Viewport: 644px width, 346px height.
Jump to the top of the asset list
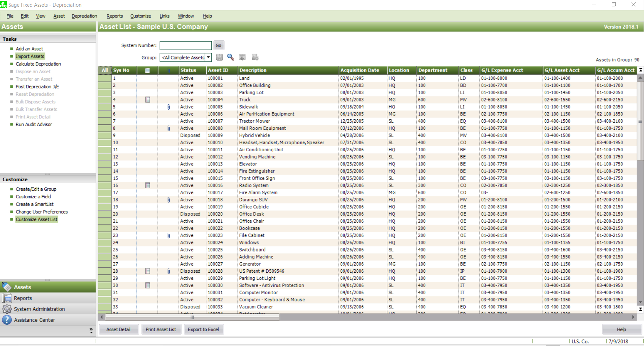(x=641, y=70)
